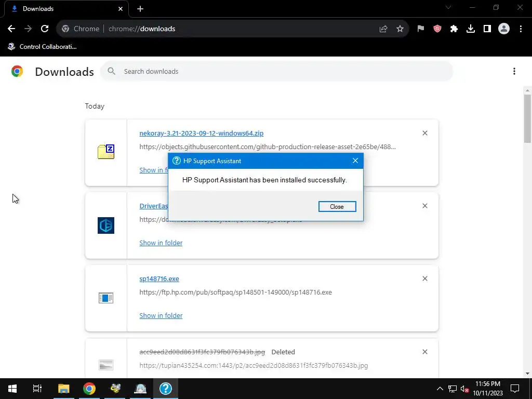This screenshot has width=532, height=399.
Task: Open the Chrome downloads tray icon
Action: [471, 29]
